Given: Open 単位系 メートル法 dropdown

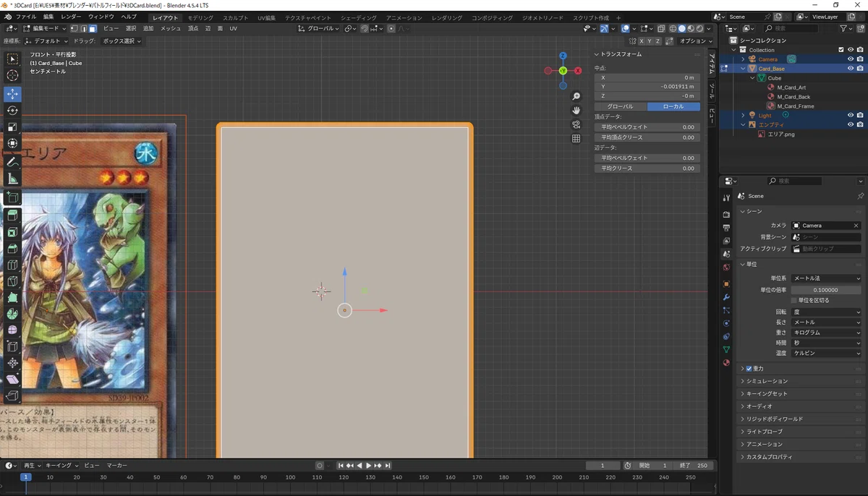Looking at the screenshot, I should [x=827, y=278].
